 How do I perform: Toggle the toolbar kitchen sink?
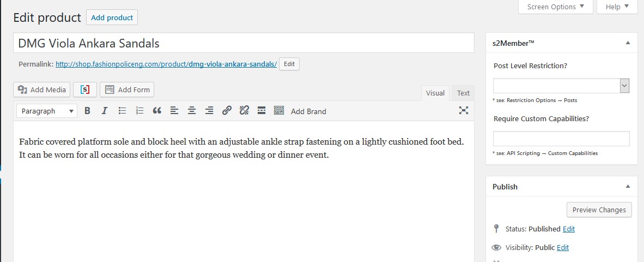tap(279, 111)
